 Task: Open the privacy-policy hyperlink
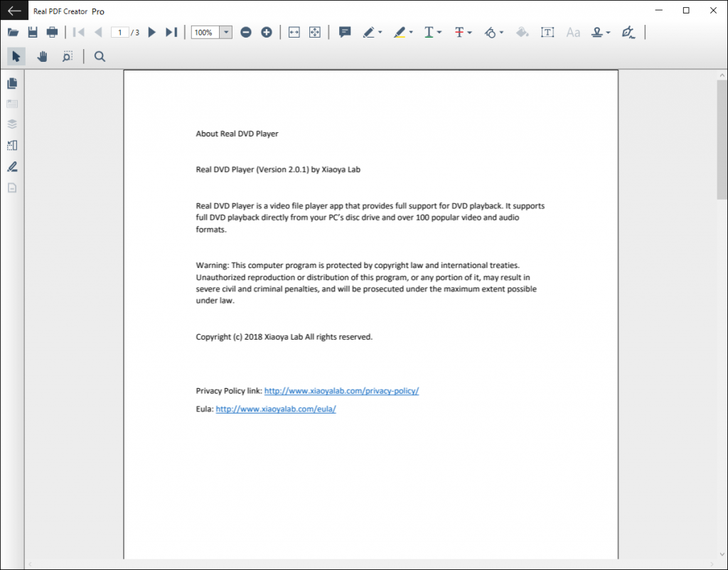pyautogui.click(x=341, y=391)
